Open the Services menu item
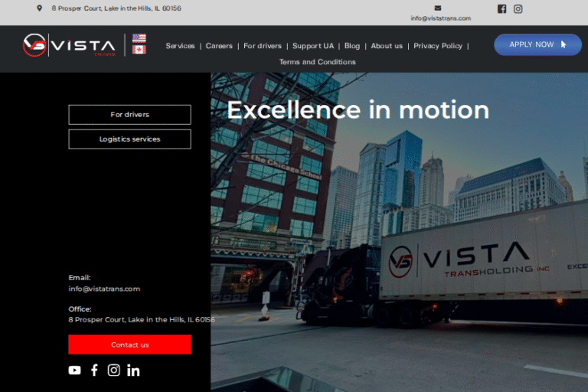This screenshot has height=392, width=588. (180, 46)
